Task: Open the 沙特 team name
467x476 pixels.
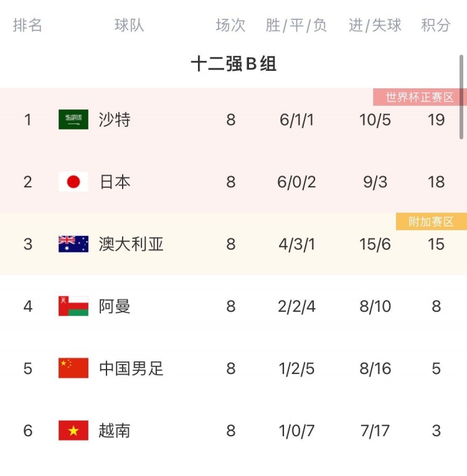Action: point(115,119)
